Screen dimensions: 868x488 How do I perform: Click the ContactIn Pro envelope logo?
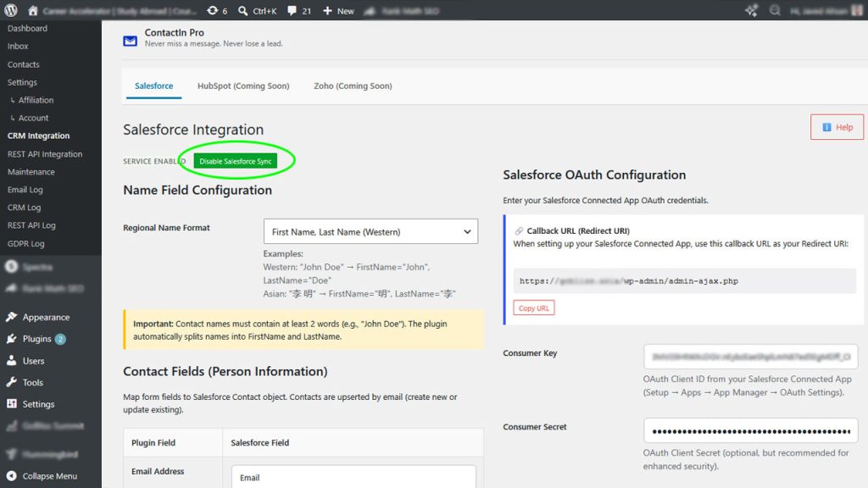click(130, 41)
